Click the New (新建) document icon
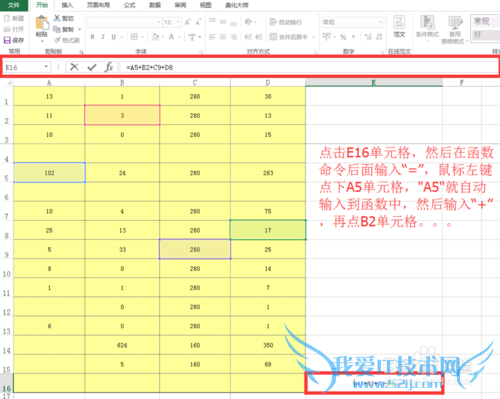 click(7, 18)
